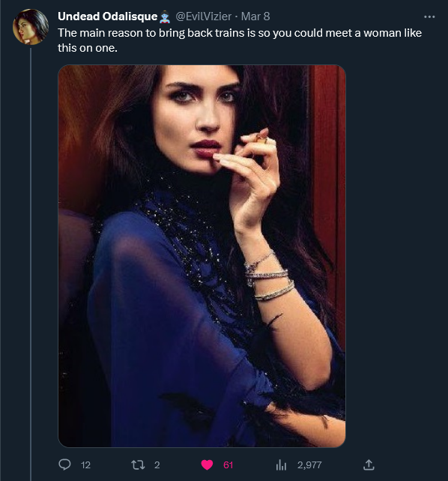448x481 pixels.
Task: Click the 61 likes count
Action: 228,465
